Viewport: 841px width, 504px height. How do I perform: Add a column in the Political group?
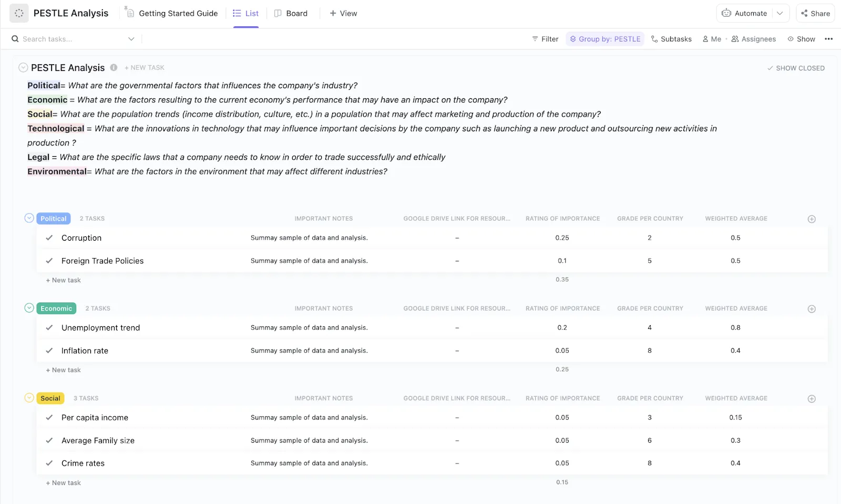812,219
